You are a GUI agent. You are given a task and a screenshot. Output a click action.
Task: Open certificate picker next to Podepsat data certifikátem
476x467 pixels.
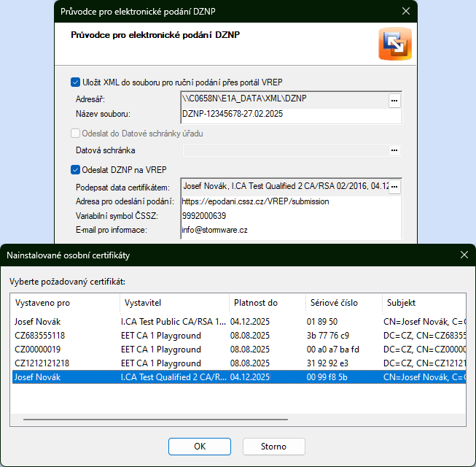(394, 188)
